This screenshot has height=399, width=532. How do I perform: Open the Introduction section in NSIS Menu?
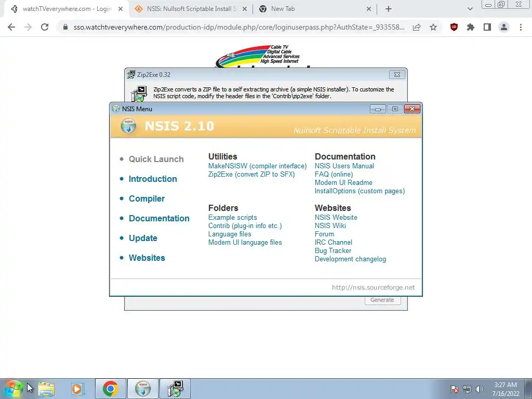point(153,179)
